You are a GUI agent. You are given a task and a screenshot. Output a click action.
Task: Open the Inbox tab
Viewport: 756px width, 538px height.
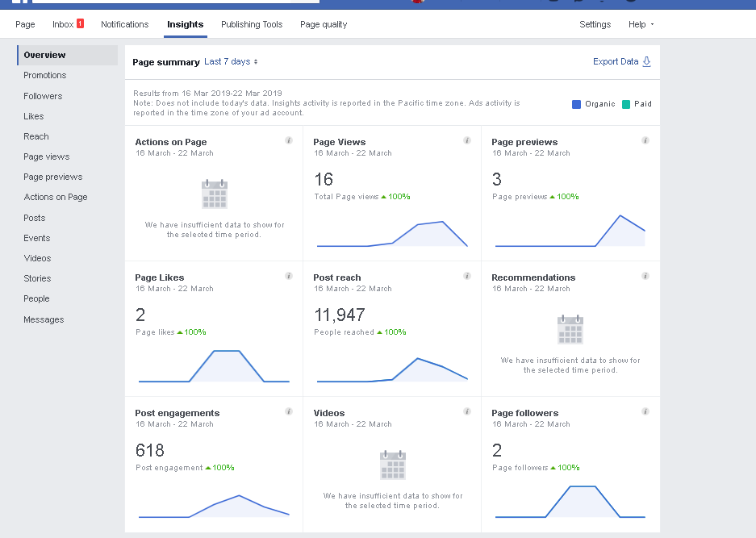coord(63,24)
